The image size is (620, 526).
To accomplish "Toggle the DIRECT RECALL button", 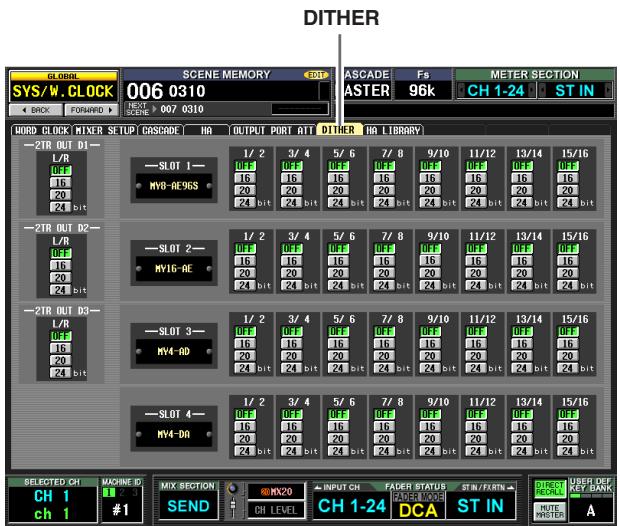I will point(550,489).
